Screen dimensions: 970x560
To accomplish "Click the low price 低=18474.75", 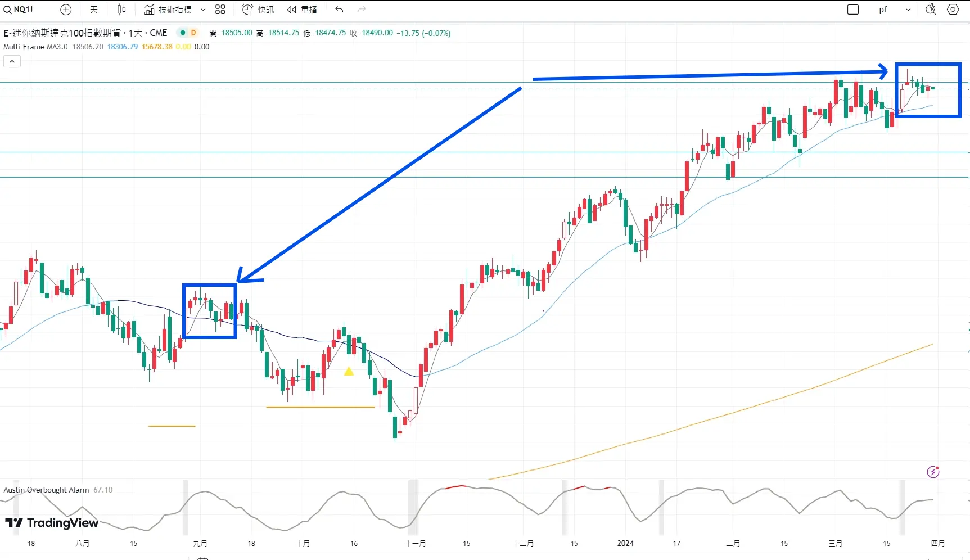I will (324, 33).
